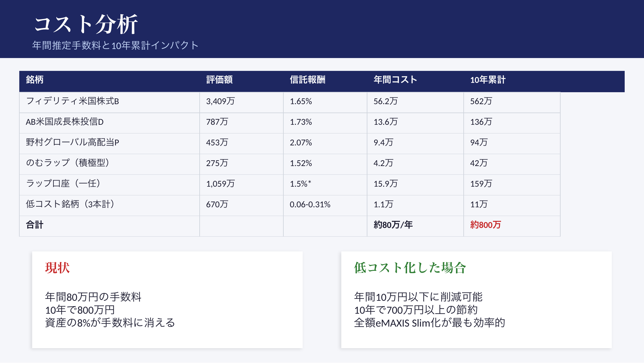Click the green 低コスト化した場合 heading

click(410, 268)
